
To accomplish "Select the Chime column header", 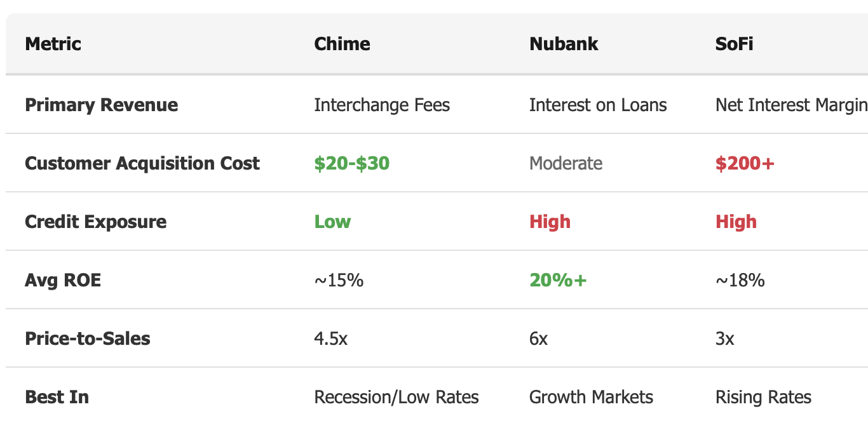I will (x=342, y=44).
